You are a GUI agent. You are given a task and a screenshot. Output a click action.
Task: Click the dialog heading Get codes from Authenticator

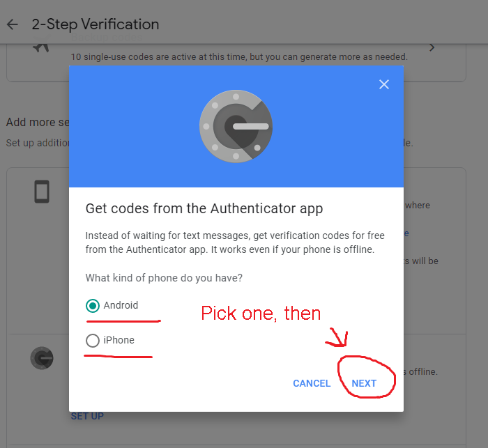(204, 208)
